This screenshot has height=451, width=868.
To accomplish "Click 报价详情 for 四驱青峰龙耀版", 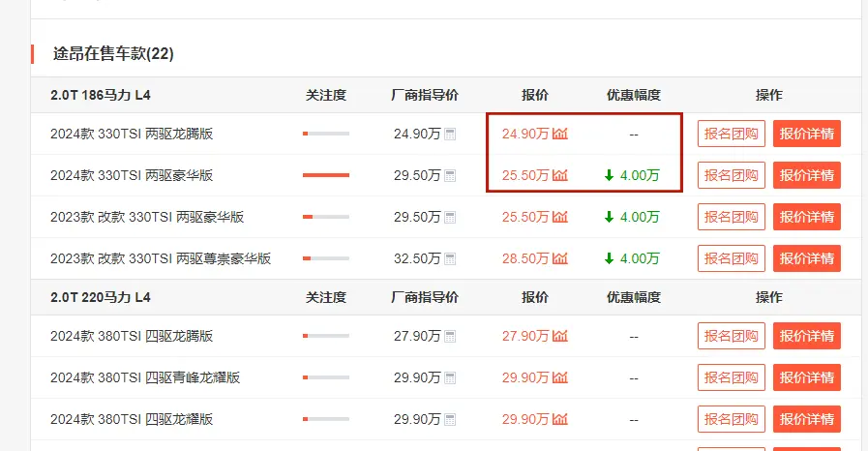I will [x=807, y=377].
